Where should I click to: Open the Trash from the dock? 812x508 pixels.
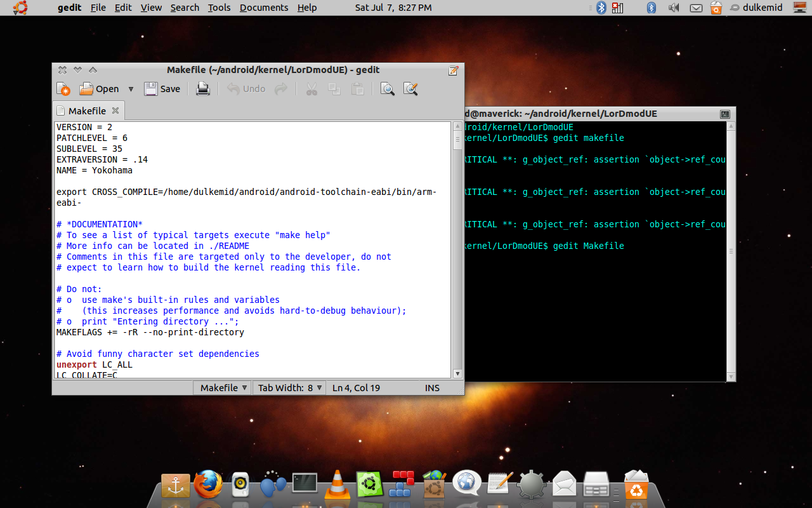(x=636, y=485)
